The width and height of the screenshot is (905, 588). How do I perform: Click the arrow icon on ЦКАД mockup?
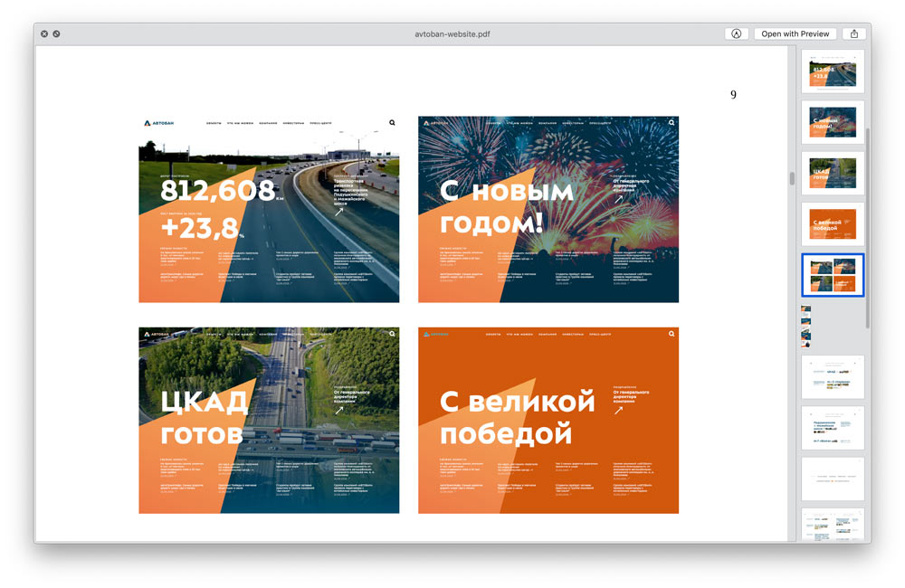(x=339, y=410)
